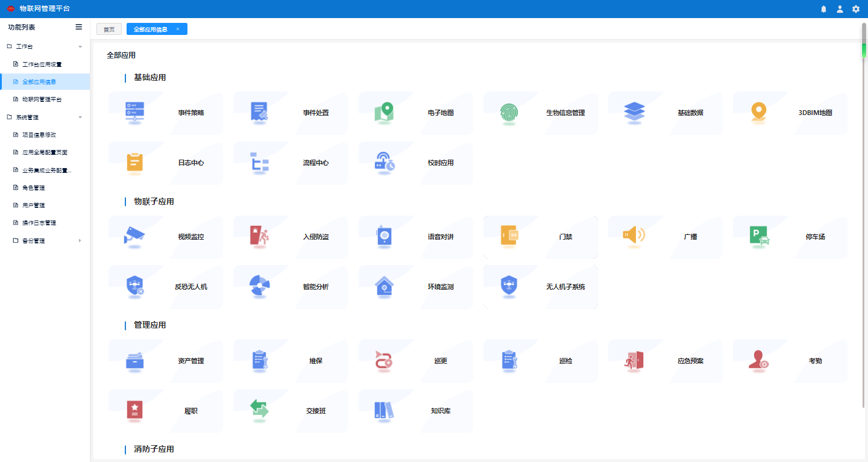Go to 用户管理 in sidebar
The width and height of the screenshot is (868, 462).
pos(34,205)
